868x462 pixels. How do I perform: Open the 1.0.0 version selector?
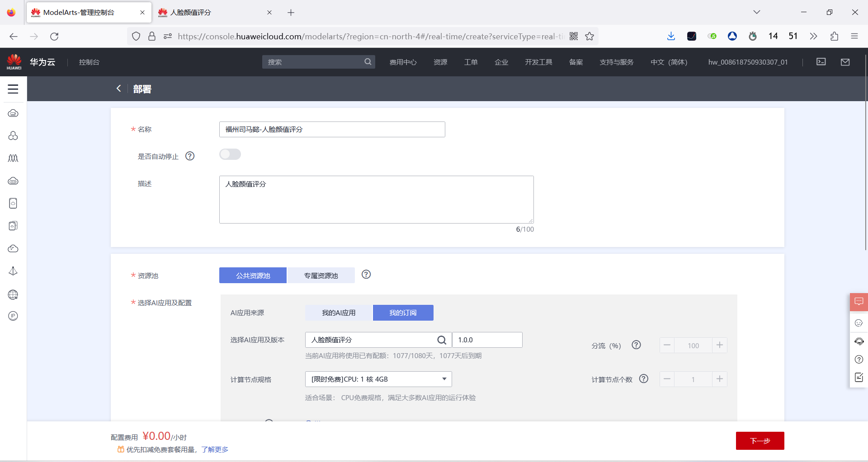[x=487, y=340]
